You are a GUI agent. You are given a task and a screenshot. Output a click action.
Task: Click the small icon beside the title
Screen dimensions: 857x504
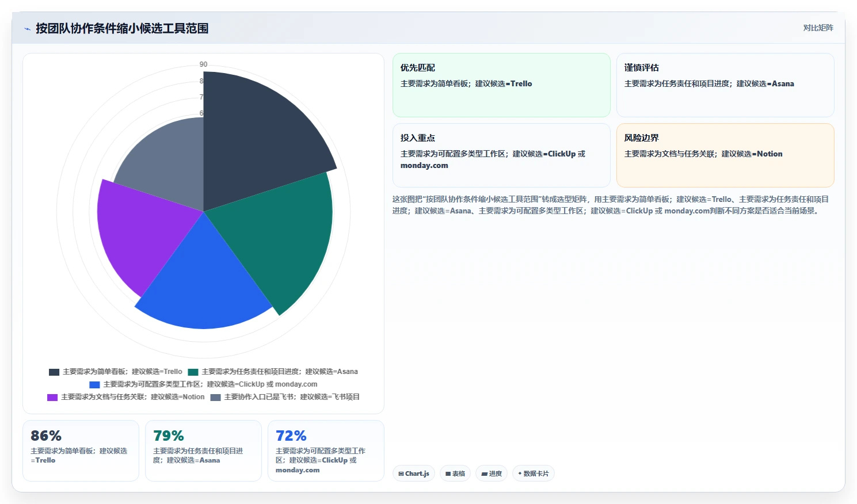[27, 29]
